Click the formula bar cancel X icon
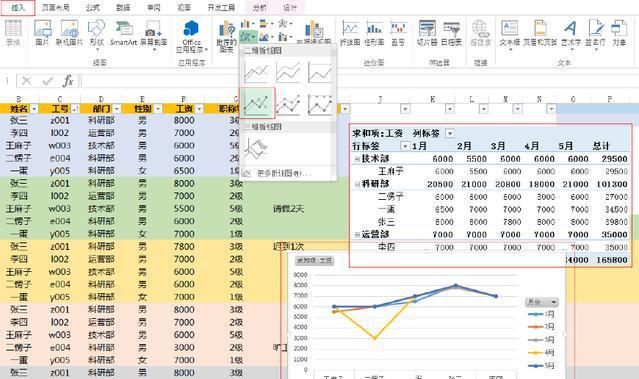639x379 pixels. click(x=27, y=81)
